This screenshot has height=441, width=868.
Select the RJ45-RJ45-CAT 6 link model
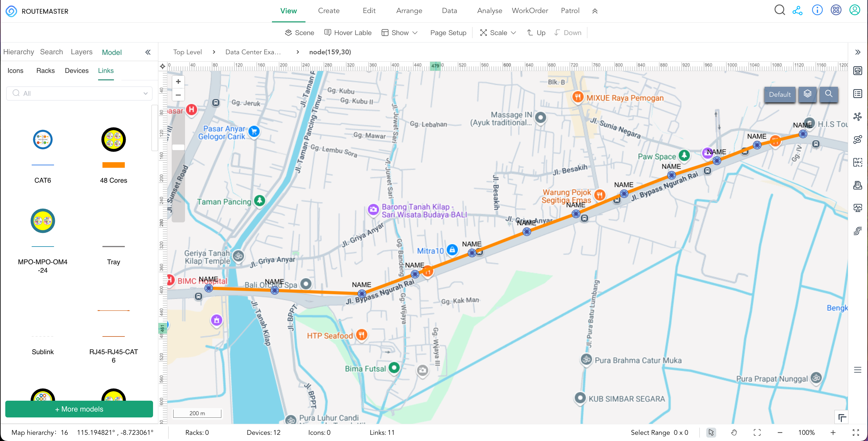(114, 336)
